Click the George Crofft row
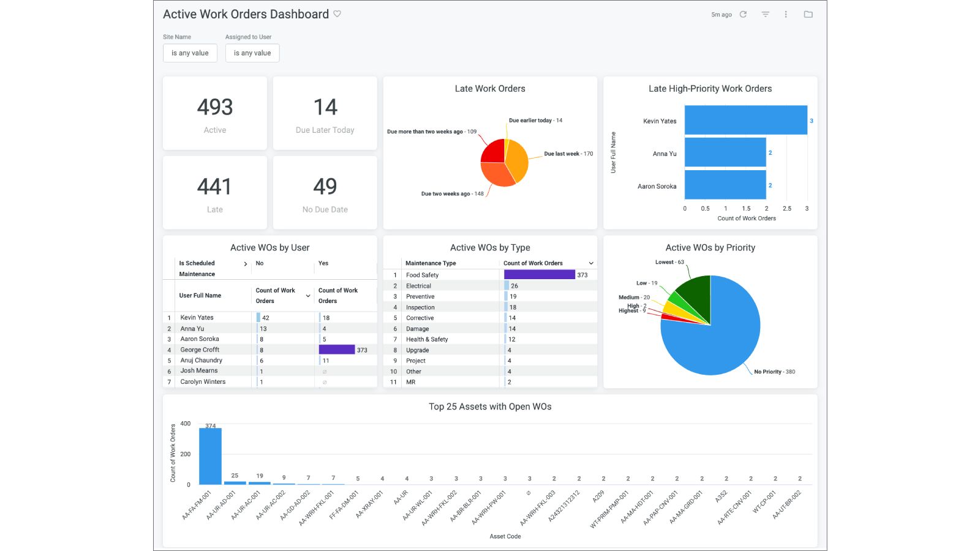The height and width of the screenshot is (551, 980). [x=200, y=350]
